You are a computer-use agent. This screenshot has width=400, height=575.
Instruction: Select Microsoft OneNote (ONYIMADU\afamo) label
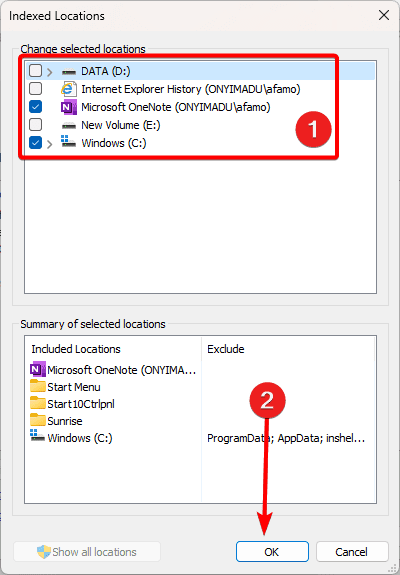[x=176, y=107]
